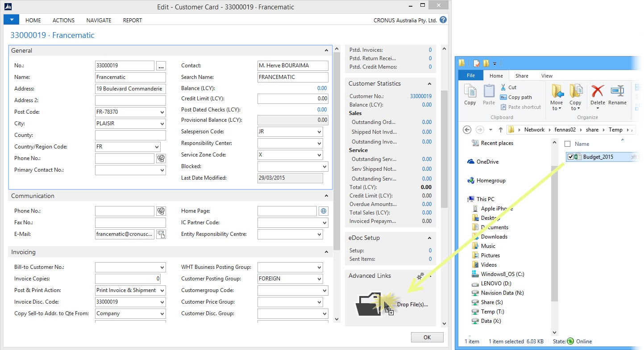Click the Advanced Links settings gear icon

tap(420, 276)
